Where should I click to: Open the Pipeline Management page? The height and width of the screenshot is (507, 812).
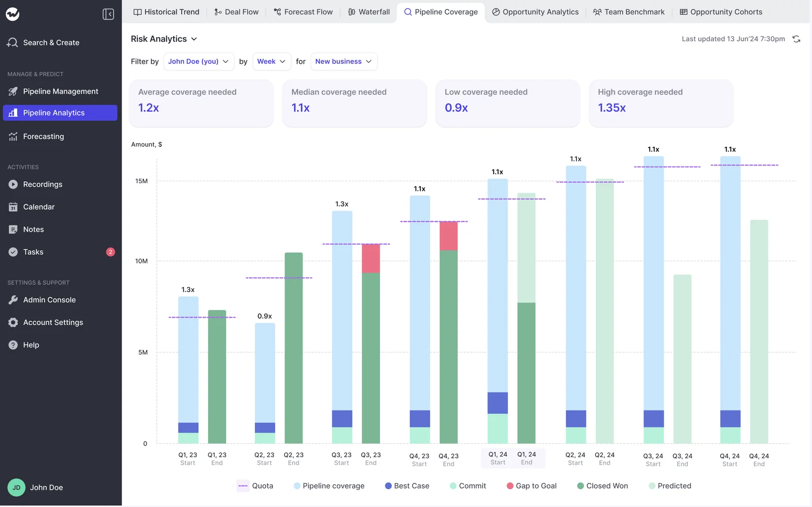pos(60,91)
